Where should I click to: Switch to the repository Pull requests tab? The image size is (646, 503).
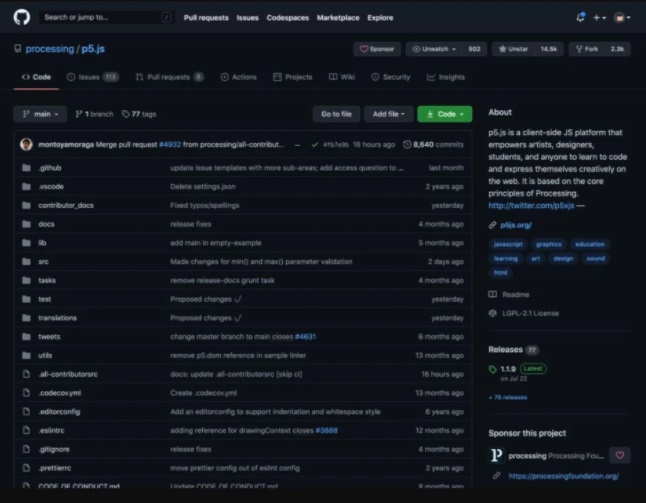pyautogui.click(x=169, y=77)
